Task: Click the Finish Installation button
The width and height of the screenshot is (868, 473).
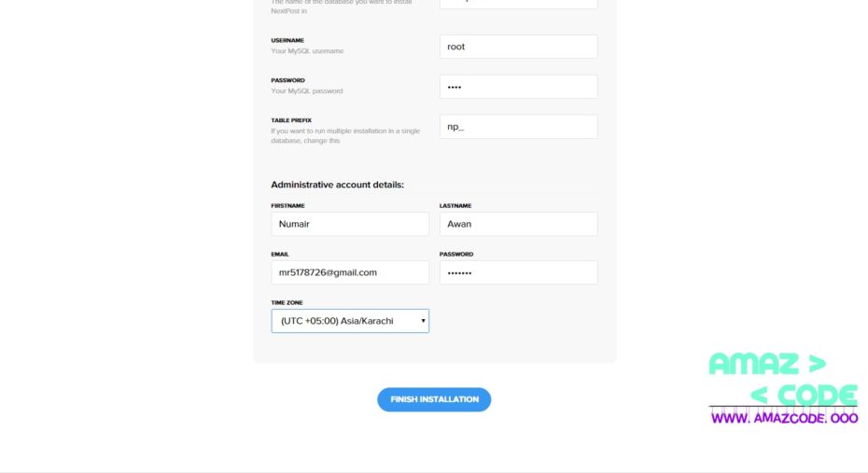Action: 434,399
